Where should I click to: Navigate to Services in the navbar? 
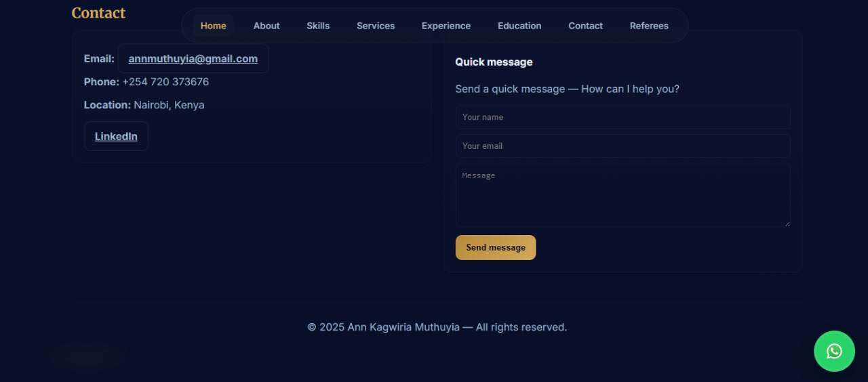376,26
